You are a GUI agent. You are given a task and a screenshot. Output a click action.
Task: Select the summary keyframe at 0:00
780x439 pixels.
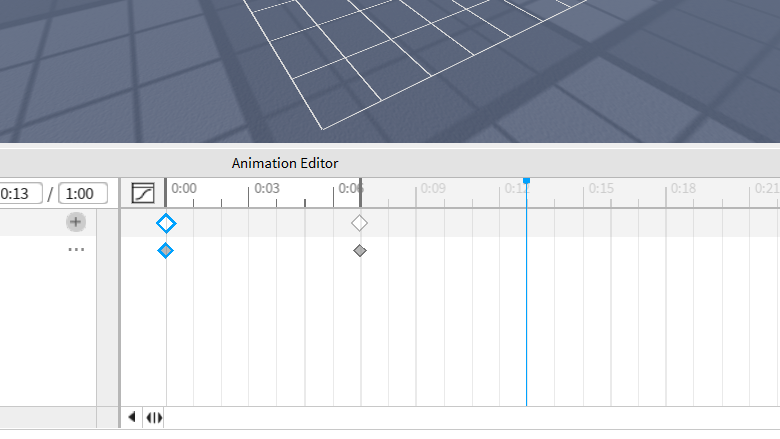coord(166,223)
